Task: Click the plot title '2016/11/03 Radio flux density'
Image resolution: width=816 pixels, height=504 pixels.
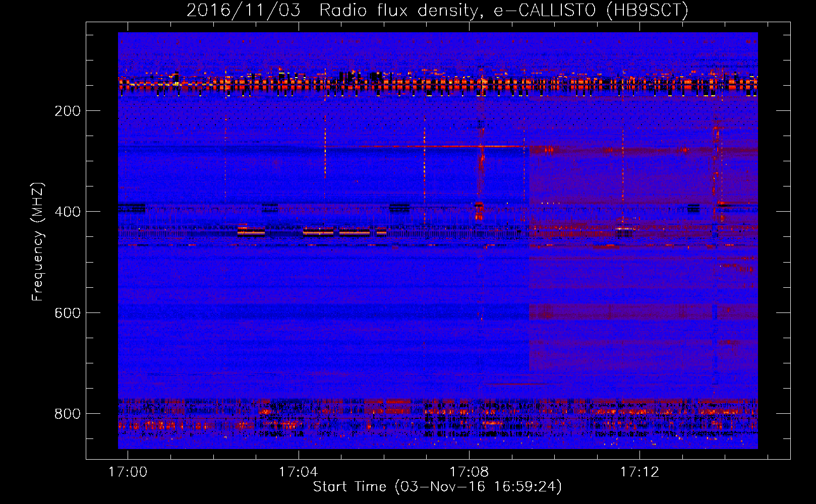Action: pos(438,10)
